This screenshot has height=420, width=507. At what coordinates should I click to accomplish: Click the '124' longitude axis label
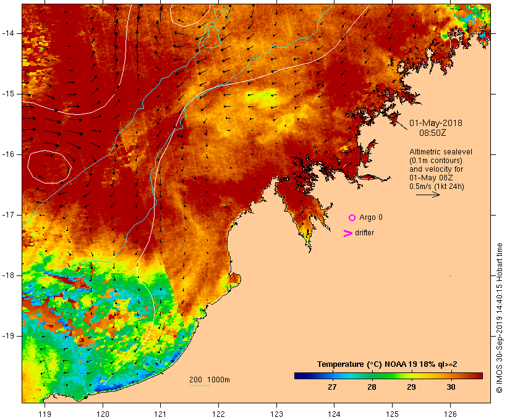tap(334, 414)
